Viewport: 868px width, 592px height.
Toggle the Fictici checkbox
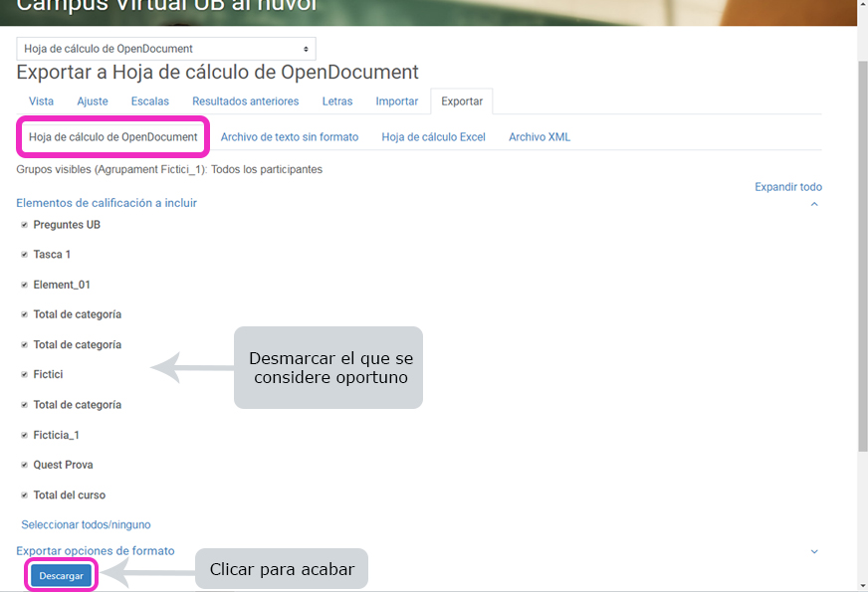[25, 375]
